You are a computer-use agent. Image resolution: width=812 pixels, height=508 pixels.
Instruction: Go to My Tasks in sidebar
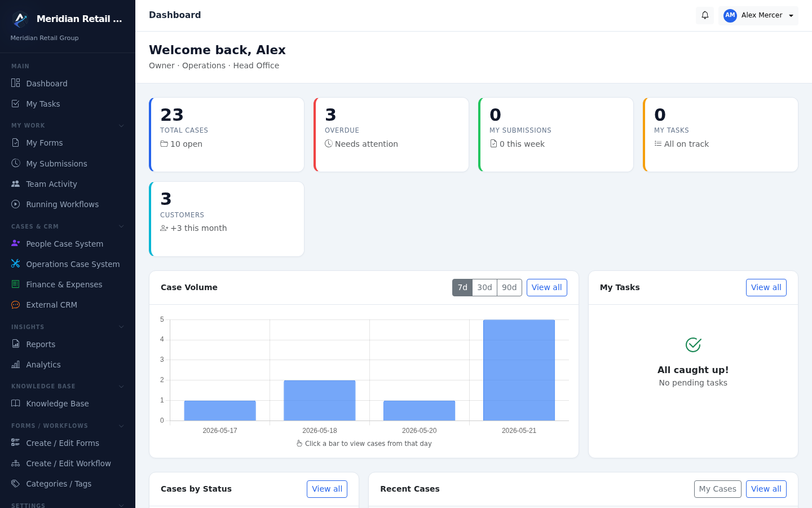pyautogui.click(x=68, y=104)
